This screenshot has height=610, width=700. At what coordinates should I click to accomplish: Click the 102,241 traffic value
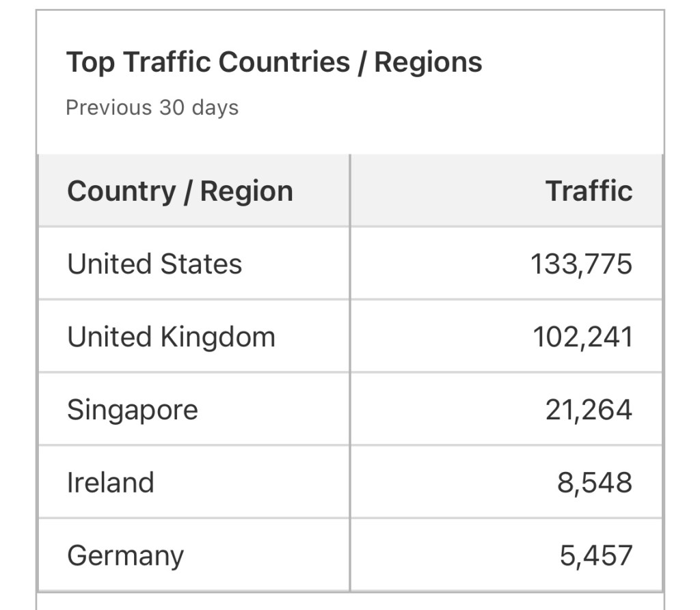tap(582, 337)
